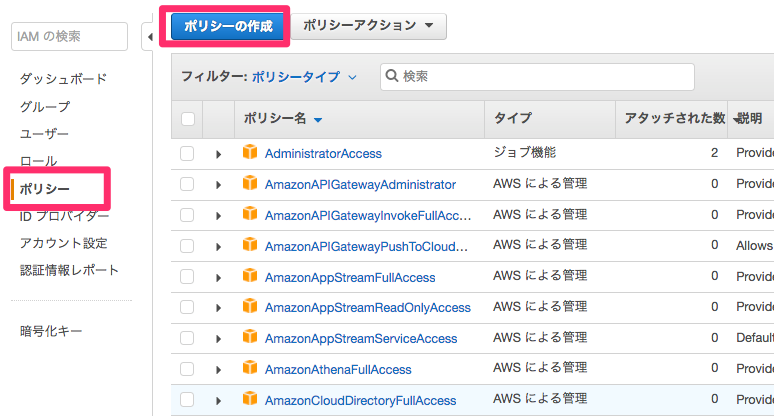Open the AmazonAPIGatewayPushToCloud… link
Image resolution: width=774 pixels, height=416 pixels.
(366, 246)
